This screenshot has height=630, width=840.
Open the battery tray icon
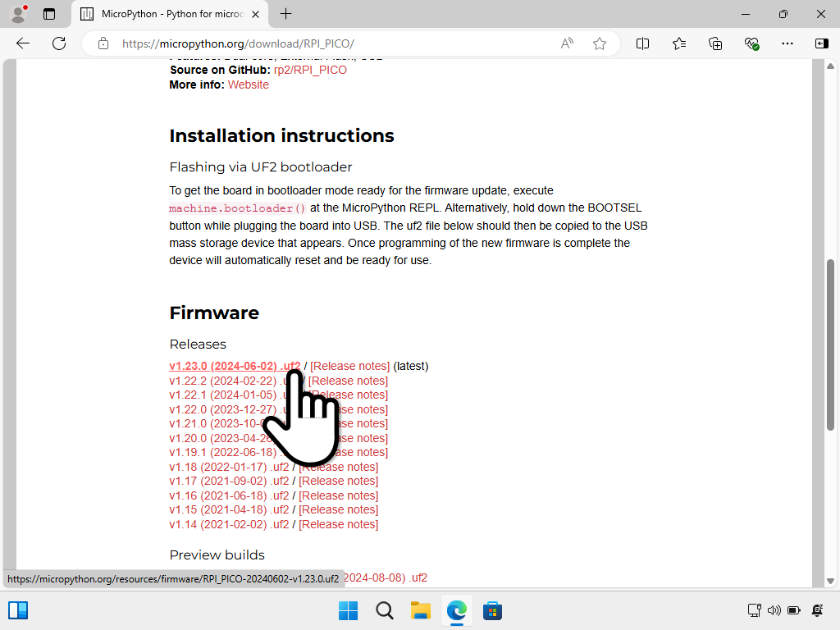pyautogui.click(x=794, y=610)
